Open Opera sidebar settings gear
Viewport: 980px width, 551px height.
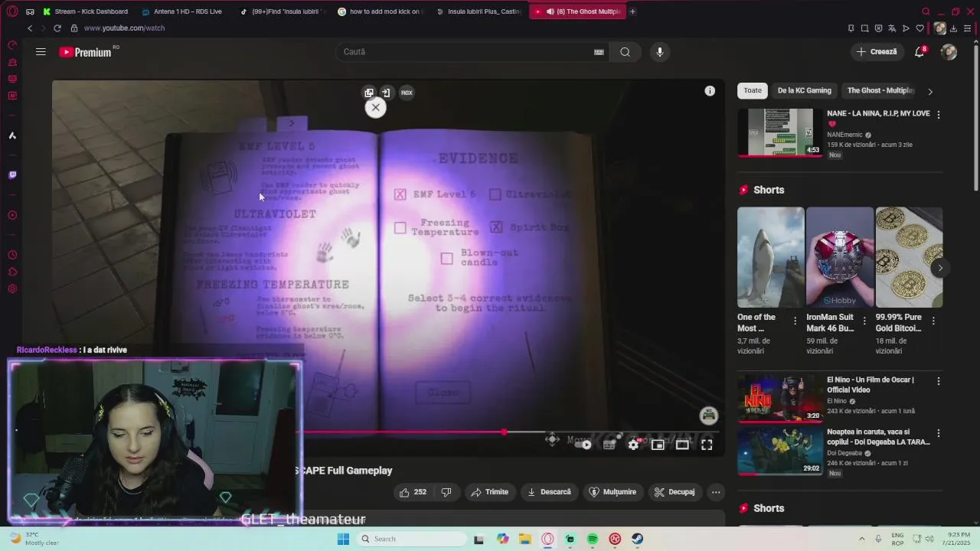(x=12, y=289)
